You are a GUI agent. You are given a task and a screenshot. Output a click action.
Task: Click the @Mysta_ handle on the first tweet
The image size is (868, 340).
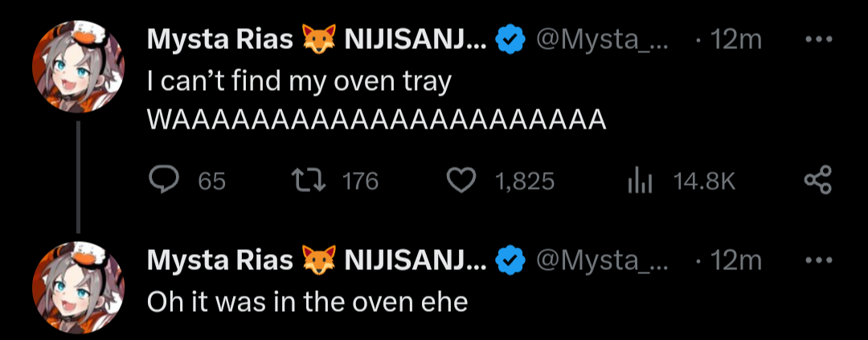click(601, 40)
